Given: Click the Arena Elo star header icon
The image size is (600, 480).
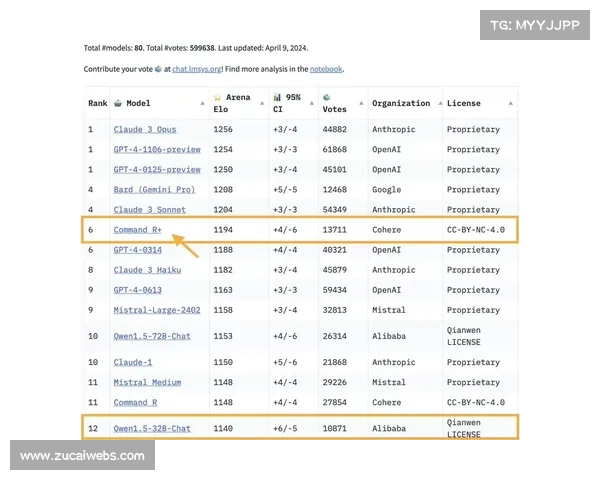Looking at the screenshot, I should click(x=217, y=96).
